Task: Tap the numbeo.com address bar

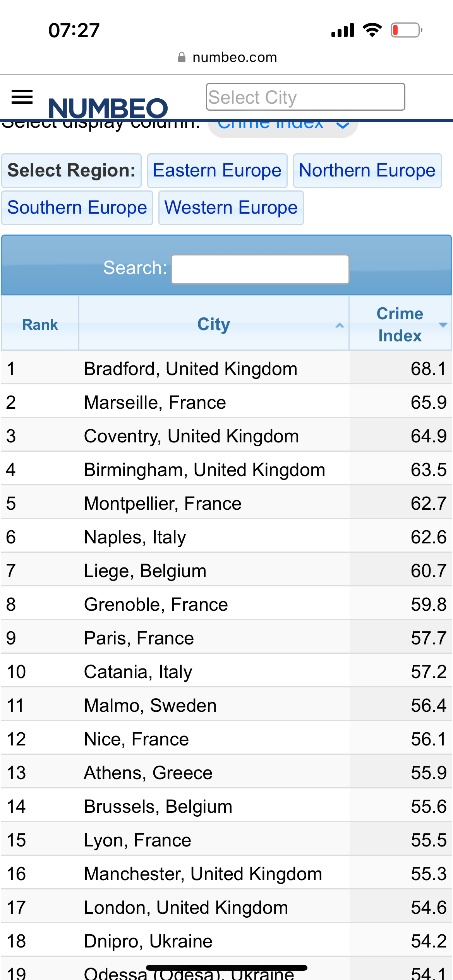Action: 235,57
